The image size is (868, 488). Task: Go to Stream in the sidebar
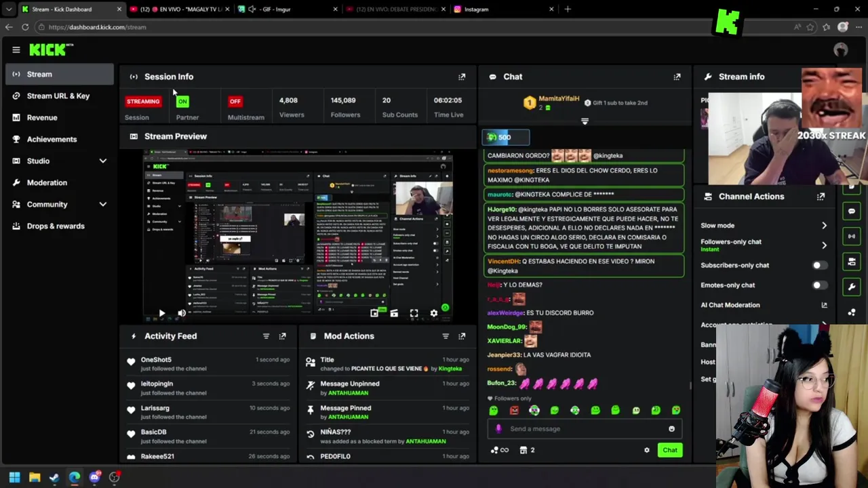pos(60,74)
